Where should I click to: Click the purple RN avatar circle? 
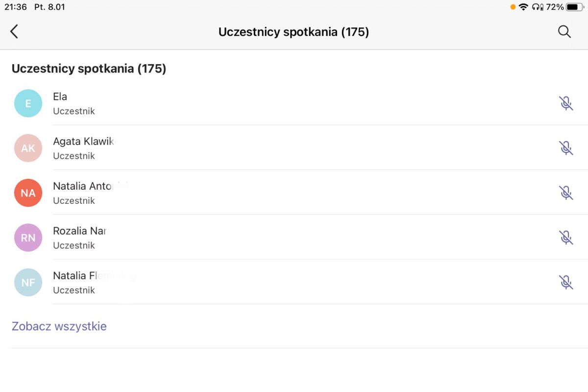tap(28, 238)
